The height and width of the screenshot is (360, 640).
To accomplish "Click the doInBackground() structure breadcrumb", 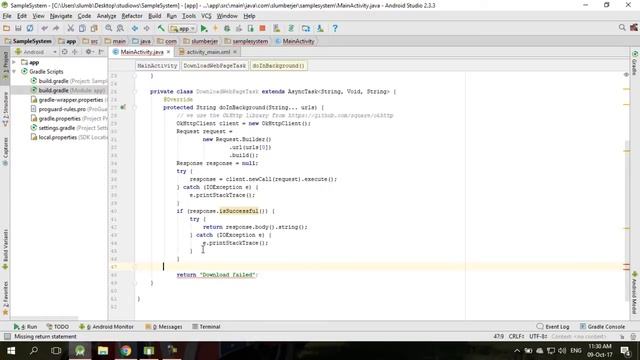I will pyautogui.click(x=278, y=65).
